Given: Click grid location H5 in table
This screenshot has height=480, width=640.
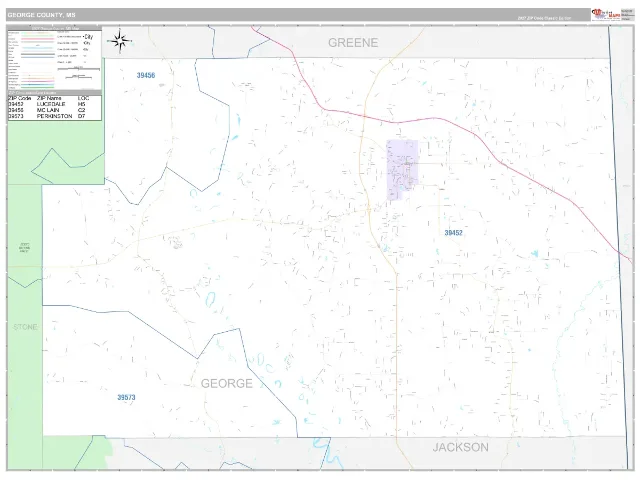Looking at the screenshot, I should click(81, 104).
